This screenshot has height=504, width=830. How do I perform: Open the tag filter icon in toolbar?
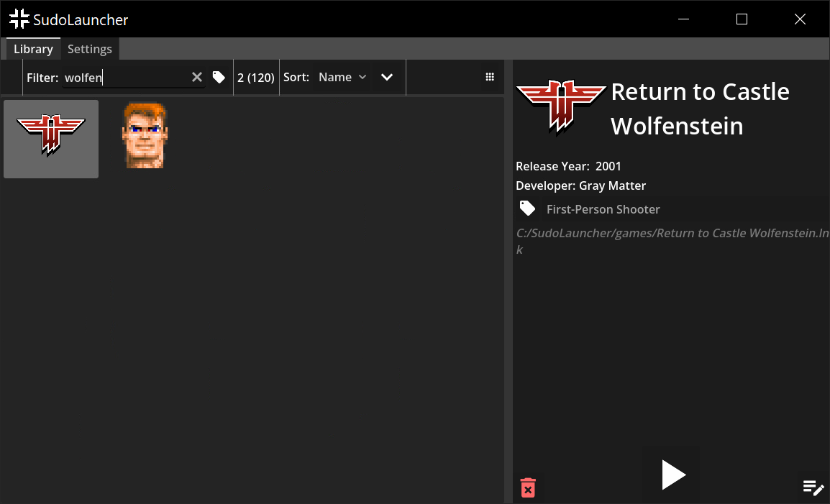(x=219, y=78)
